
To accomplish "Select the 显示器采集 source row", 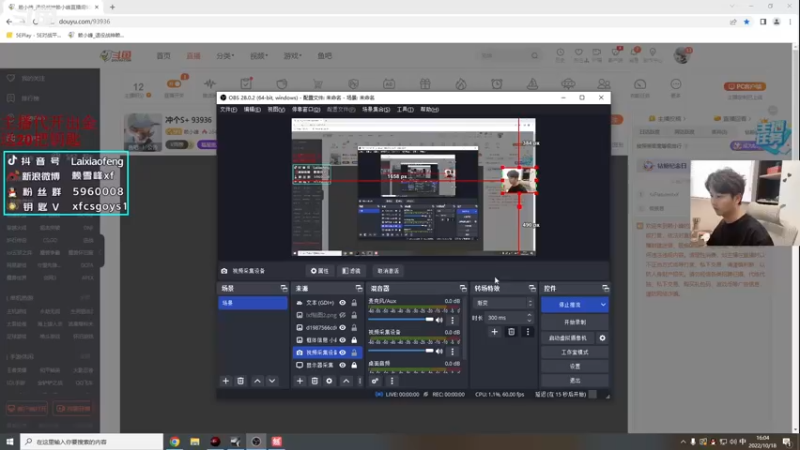I will [327, 365].
